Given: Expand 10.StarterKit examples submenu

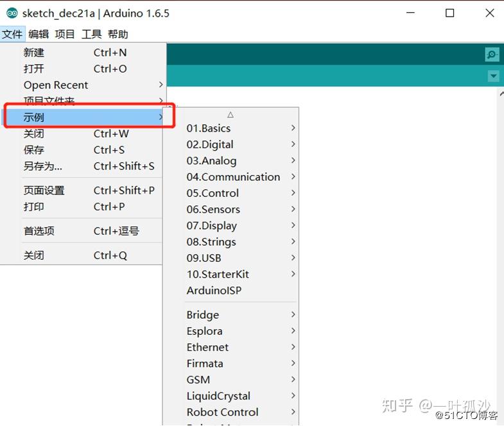Looking at the screenshot, I should pos(231,274).
